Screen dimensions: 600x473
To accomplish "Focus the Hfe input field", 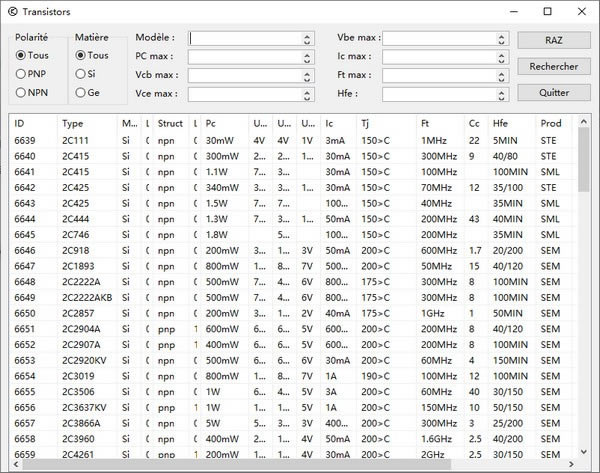I will point(438,93).
